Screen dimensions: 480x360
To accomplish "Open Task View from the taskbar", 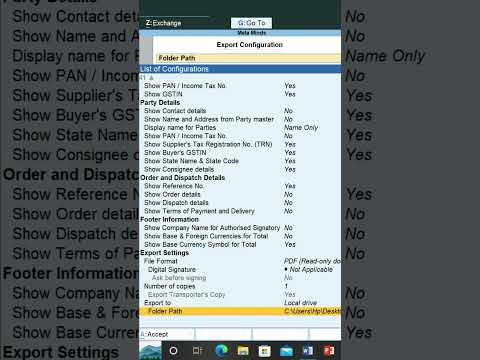I will [x=197, y=351].
